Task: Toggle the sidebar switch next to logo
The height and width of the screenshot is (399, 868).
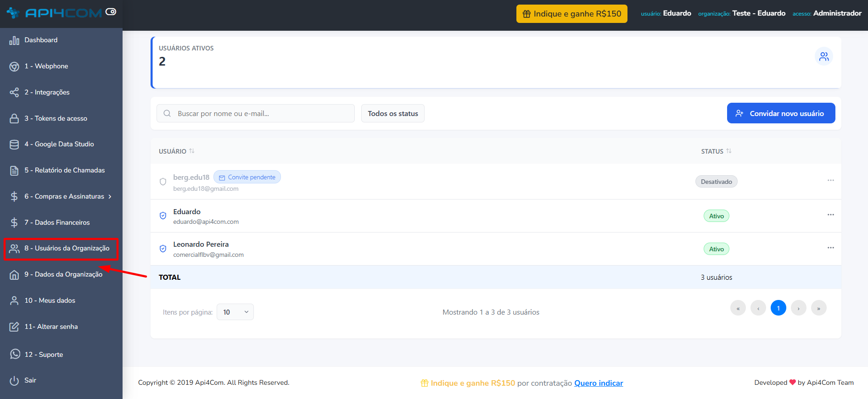Action: click(x=111, y=12)
